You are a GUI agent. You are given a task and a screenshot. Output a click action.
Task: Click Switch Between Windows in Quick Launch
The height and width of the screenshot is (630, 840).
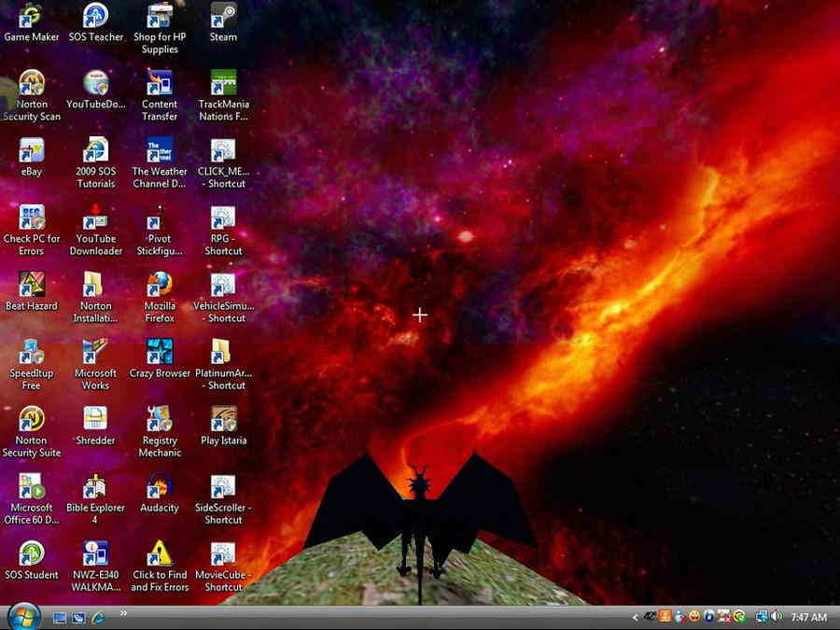click(78, 618)
